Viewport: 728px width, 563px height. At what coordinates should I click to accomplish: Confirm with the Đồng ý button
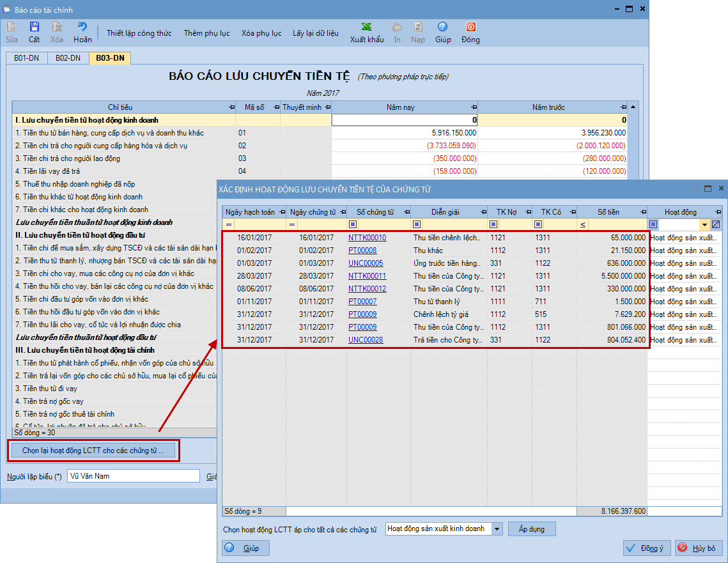[x=646, y=548]
